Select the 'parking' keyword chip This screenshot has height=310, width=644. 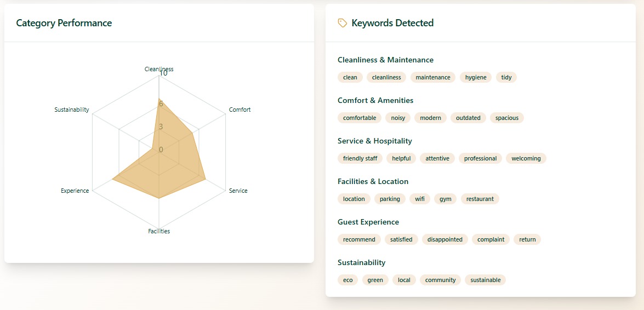click(x=390, y=199)
